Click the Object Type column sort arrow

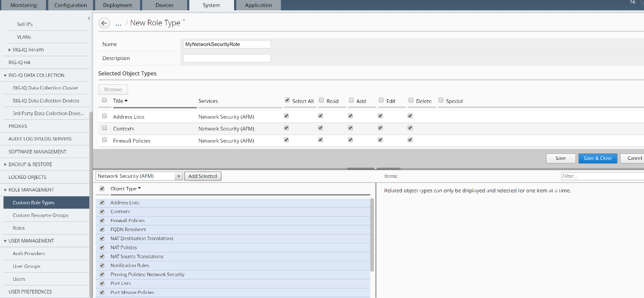[x=139, y=188]
